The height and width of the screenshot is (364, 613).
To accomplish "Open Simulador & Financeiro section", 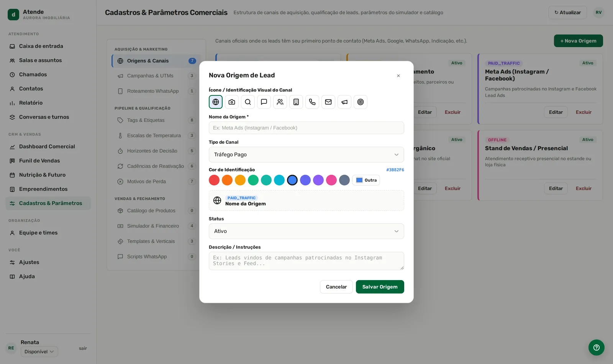I will (156, 226).
